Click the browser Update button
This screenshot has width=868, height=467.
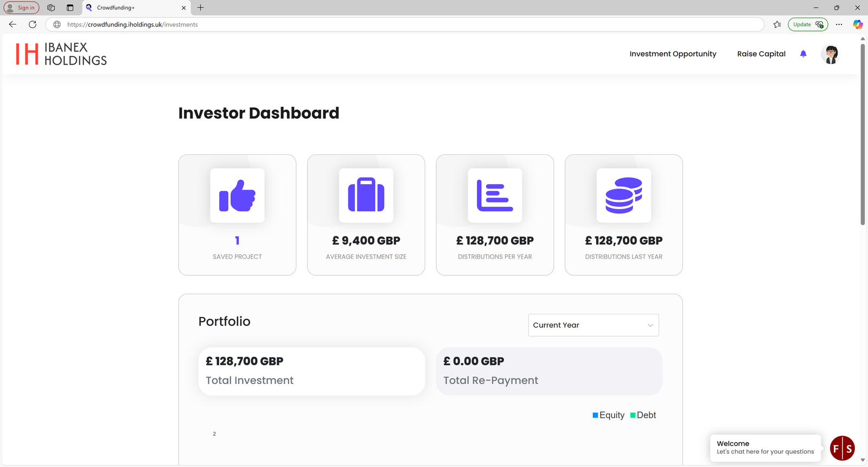coord(807,24)
